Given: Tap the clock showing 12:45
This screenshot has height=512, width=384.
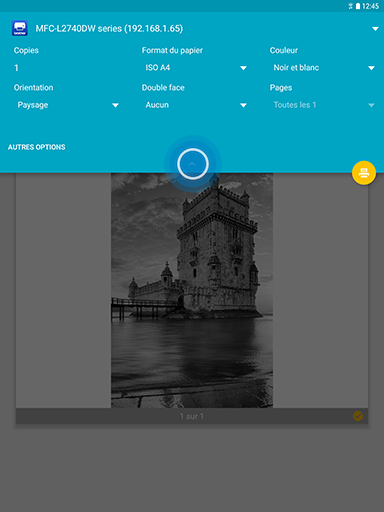Looking at the screenshot, I should pyautogui.click(x=370, y=6).
